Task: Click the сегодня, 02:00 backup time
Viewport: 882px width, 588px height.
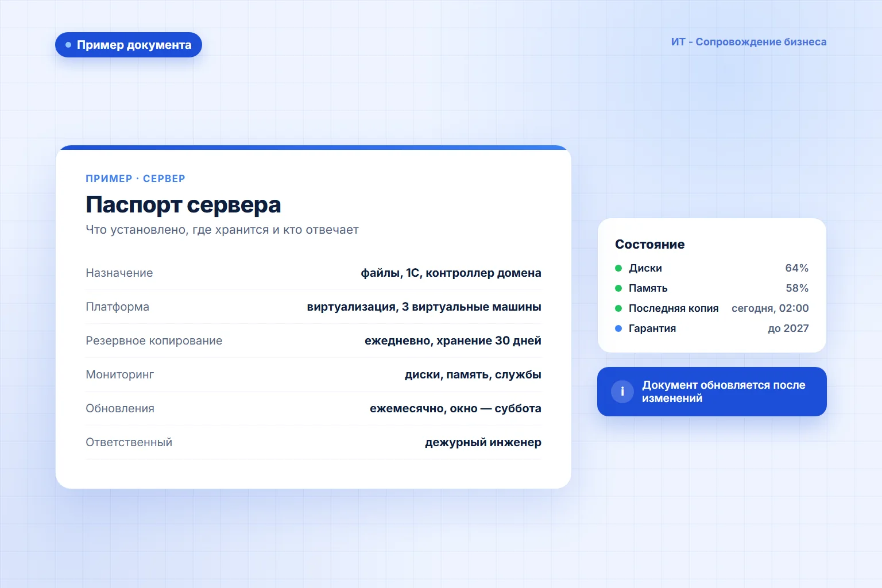Action: click(770, 308)
